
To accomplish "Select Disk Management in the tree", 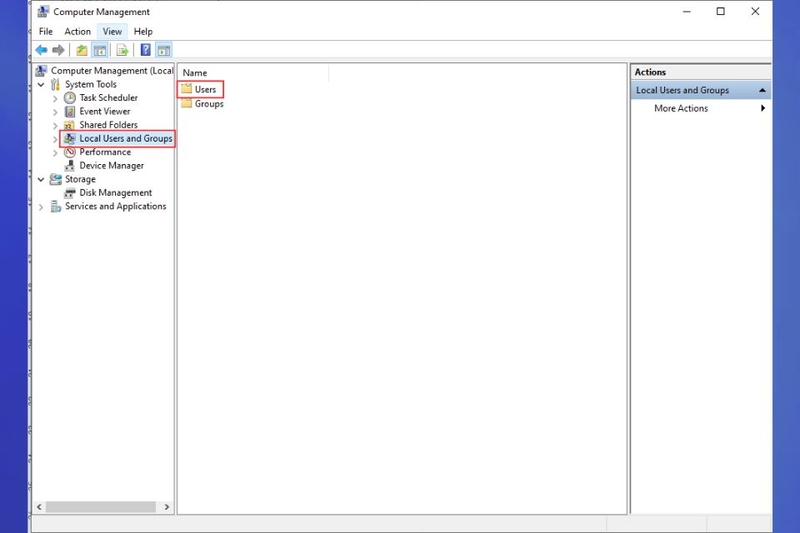I will pyautogui.click(x=116, y=193).
